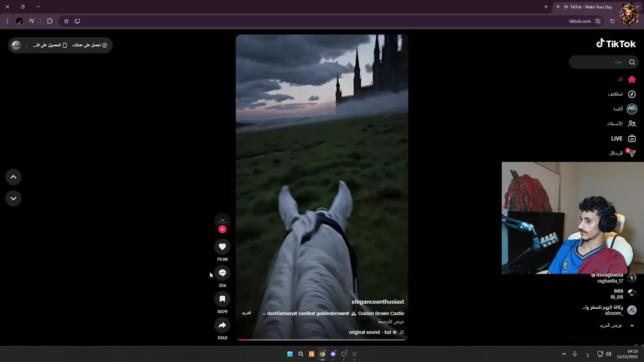
Task: Open site settings icon beside tiktok.com
Action: click(x=598, y=21)
